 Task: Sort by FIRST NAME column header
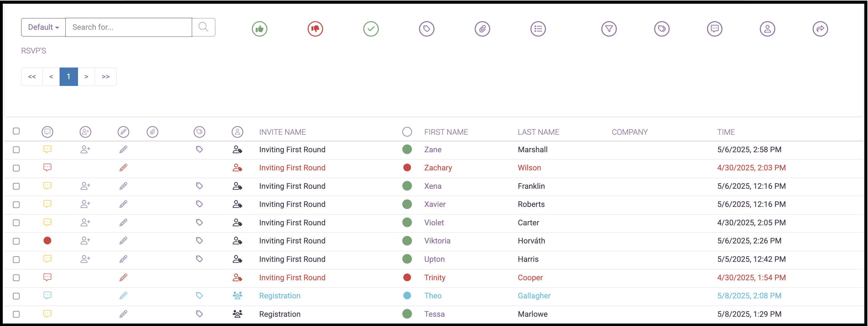(x=446, y=132)
